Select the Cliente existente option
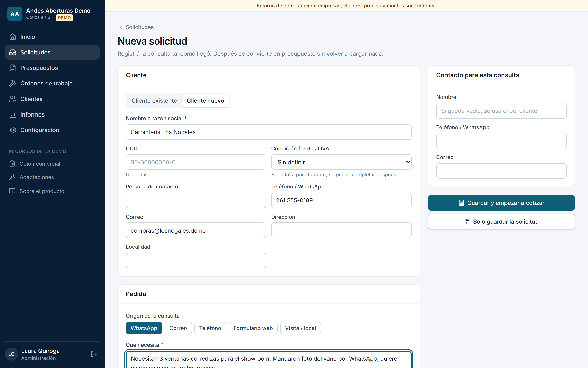The image size is (588, 368). (x=154, y=101)
